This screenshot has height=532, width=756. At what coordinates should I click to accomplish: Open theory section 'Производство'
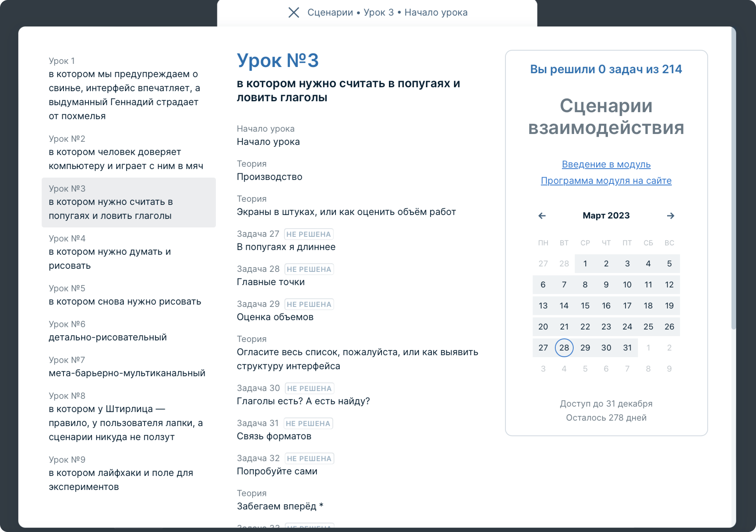(269, 177)
